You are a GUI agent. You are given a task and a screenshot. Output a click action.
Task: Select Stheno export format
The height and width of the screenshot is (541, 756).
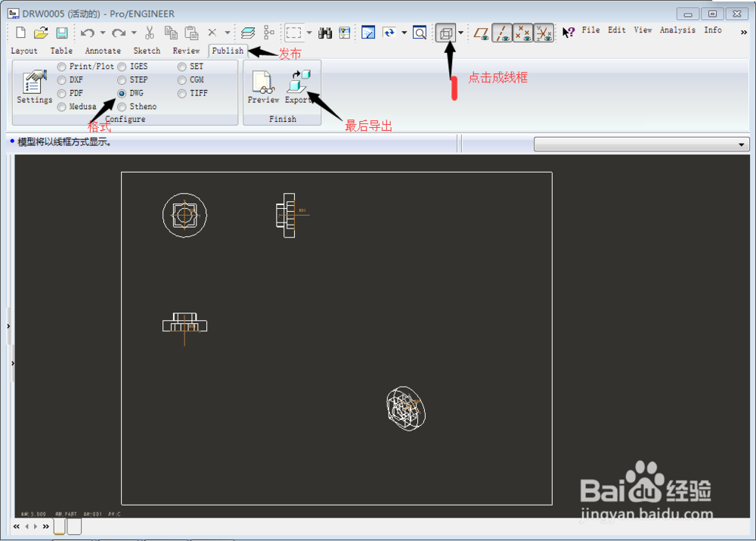(122, 107)
